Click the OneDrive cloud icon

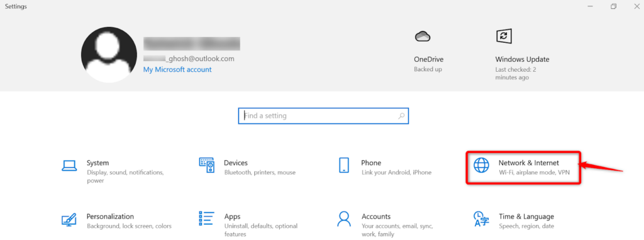click(422, 37)
